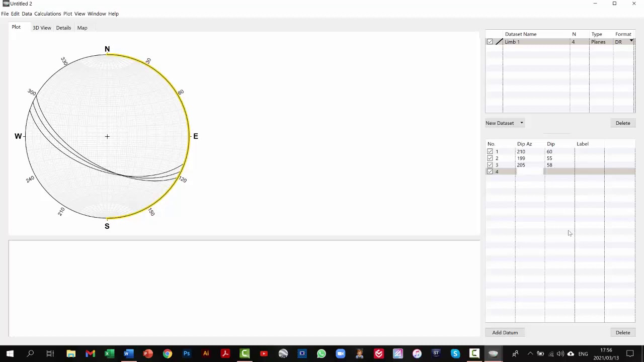The height and width of the screenshot is (362, 644).
Task: Click the center cross of the stereonet
Action: [x=107, y=136]
